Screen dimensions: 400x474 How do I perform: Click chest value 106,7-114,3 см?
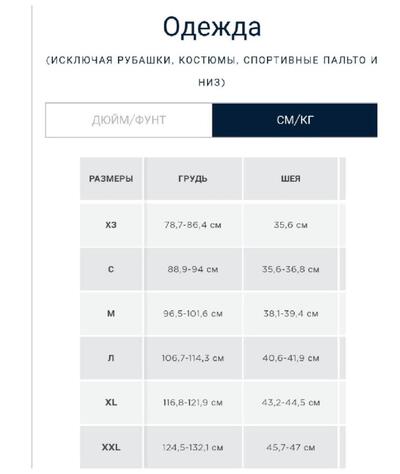click(x=193, y=358)
